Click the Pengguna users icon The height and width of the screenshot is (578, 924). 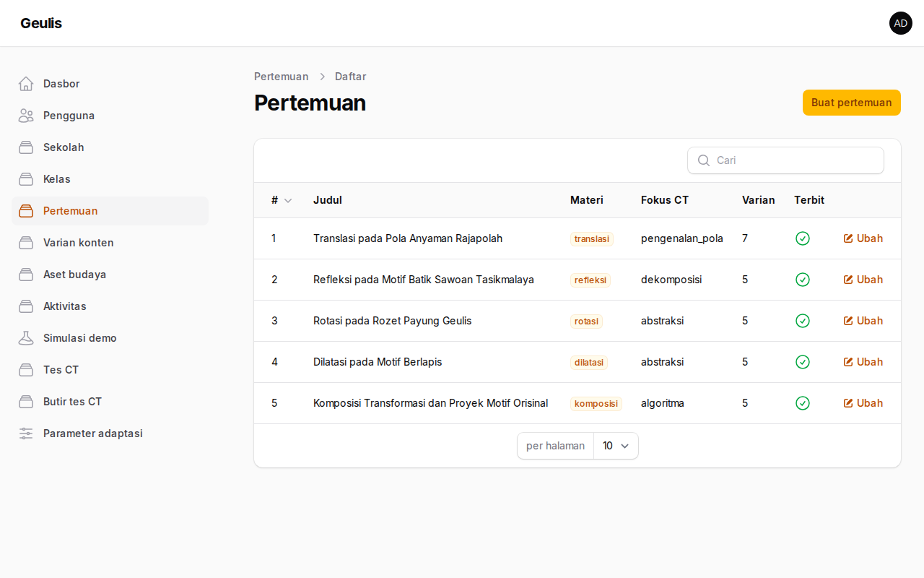point(26,116)
